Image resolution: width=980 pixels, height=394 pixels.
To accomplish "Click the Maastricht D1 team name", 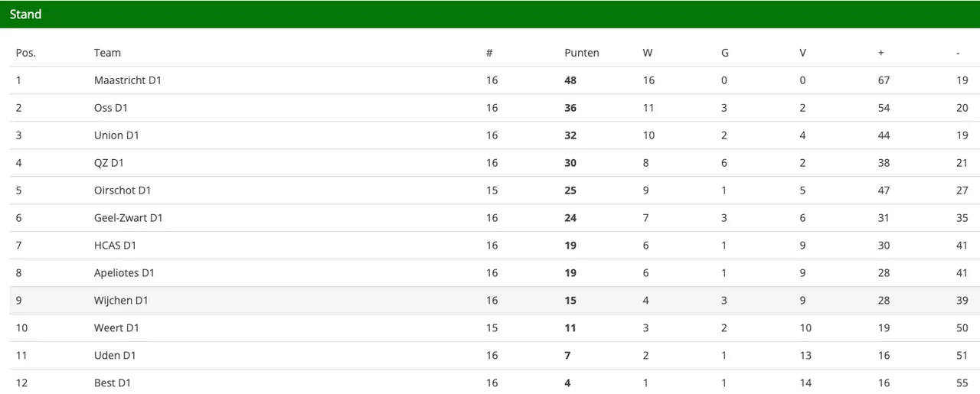I will [x=128, y=80].
